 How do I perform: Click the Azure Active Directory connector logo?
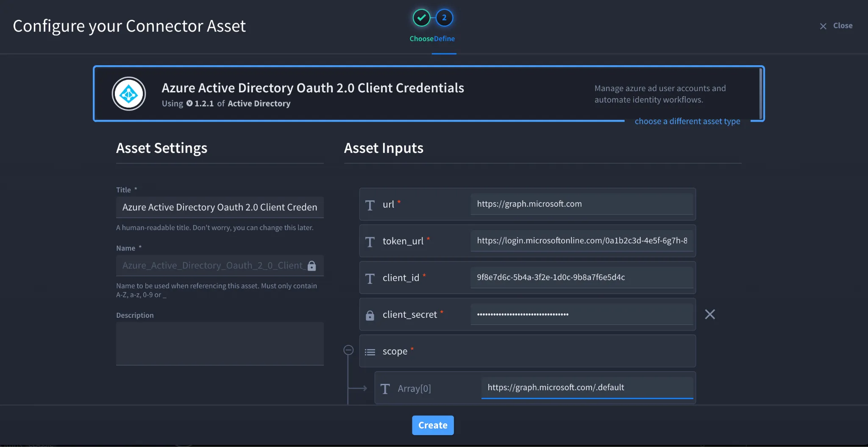coord(129,94)
